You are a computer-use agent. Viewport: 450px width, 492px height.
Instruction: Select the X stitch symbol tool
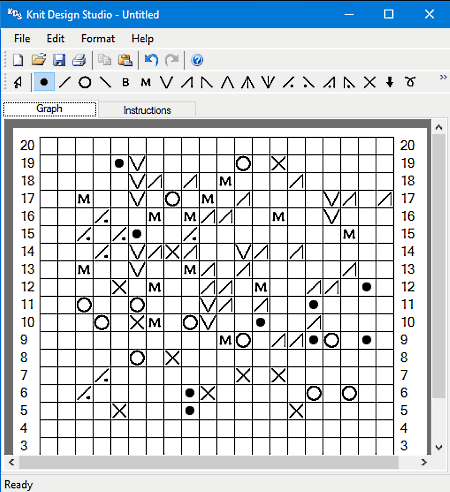[370, 82]
